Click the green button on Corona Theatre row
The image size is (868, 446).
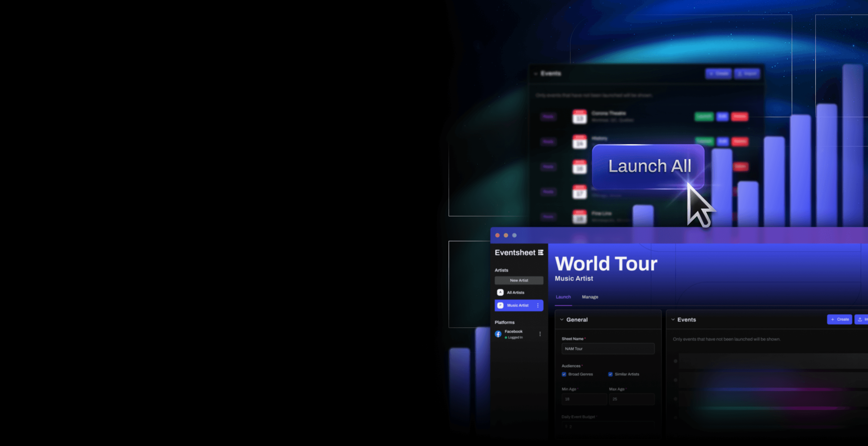704,117
